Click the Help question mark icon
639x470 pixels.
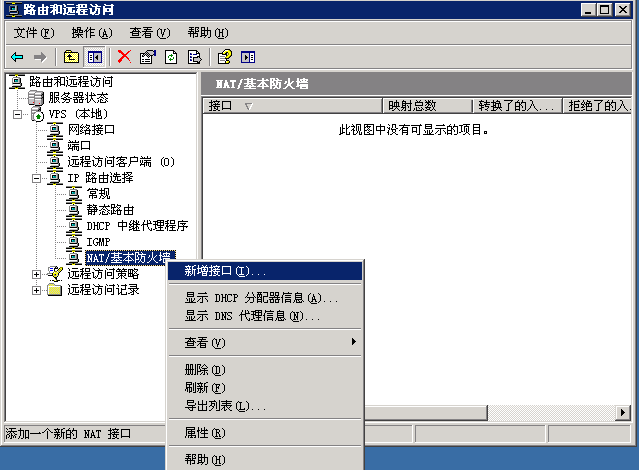pos(225,57)
